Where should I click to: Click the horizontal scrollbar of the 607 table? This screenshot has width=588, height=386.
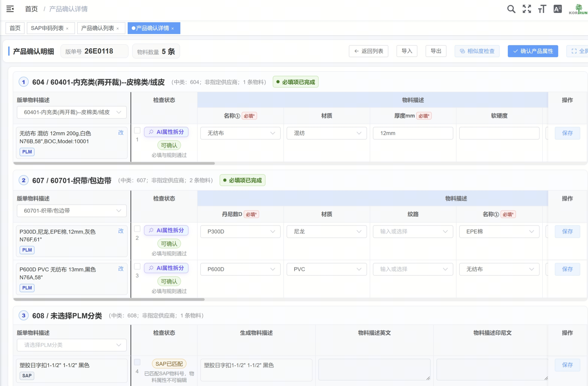(x=109, y=299)
